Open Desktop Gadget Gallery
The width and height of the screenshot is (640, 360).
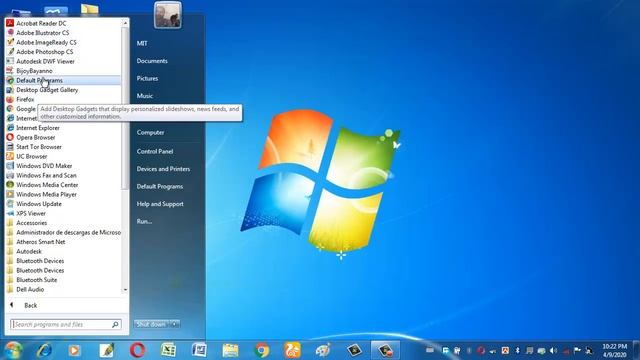coord(63,90)
